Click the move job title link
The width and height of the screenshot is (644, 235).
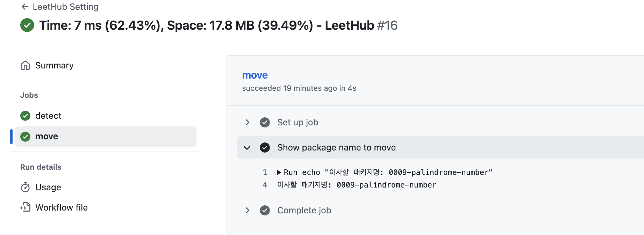click(x=255, y=75)
